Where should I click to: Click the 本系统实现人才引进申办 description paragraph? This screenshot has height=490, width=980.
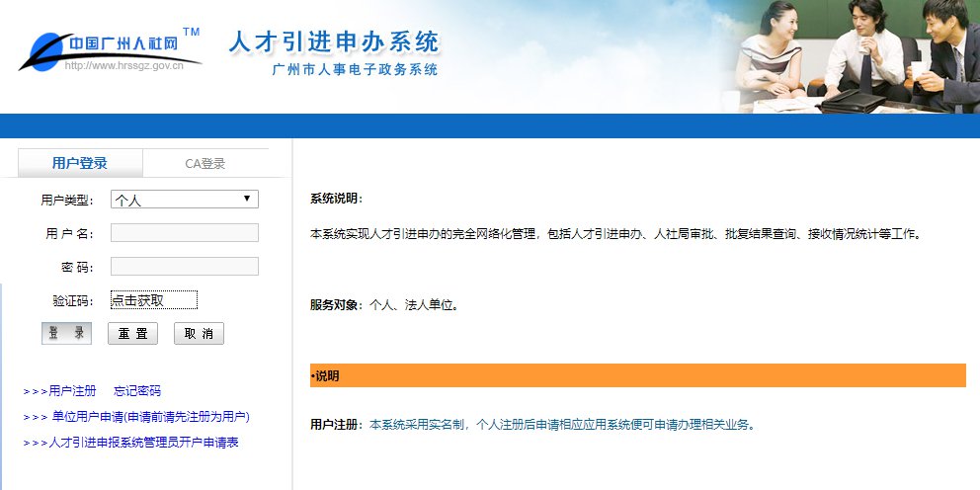tap(615, 234)
